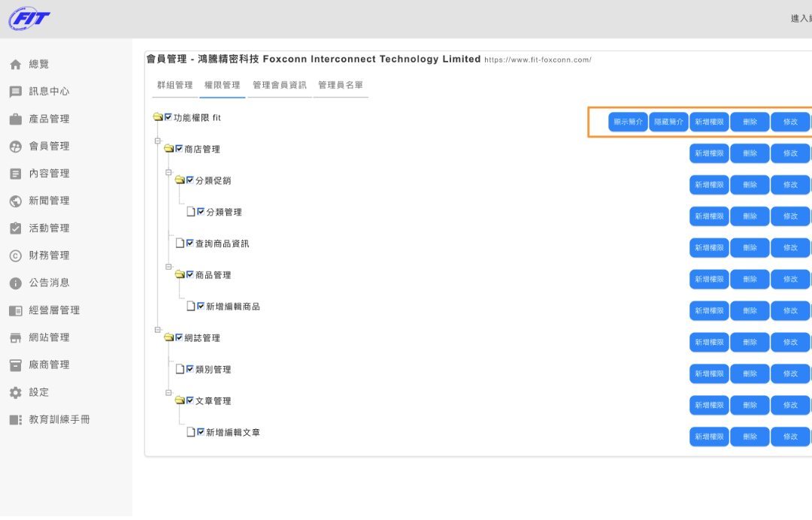Toggle the 查詢商品資訊 checkbox
The width and height of the screenshot is (812, 520).
pos(190,243)
